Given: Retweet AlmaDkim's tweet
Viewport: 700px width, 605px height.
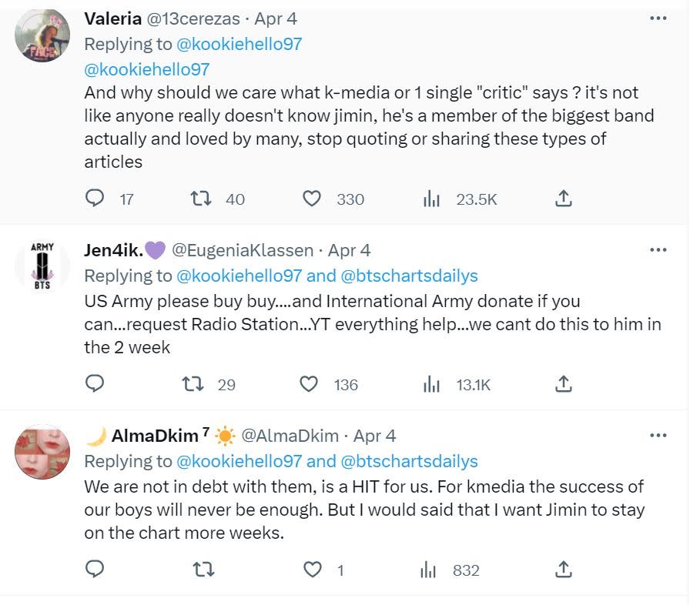Looking at the screenshot, I should click(203, 570).
